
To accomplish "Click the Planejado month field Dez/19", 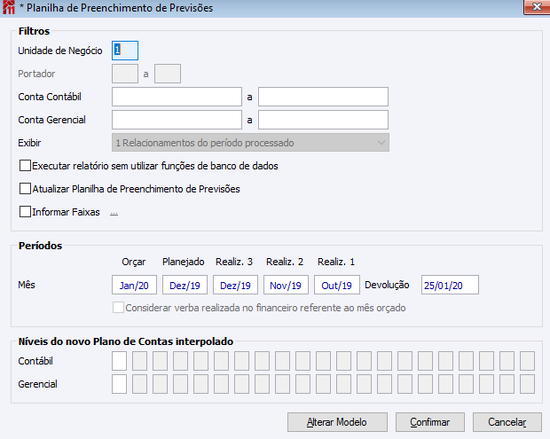I will point(185,285).
